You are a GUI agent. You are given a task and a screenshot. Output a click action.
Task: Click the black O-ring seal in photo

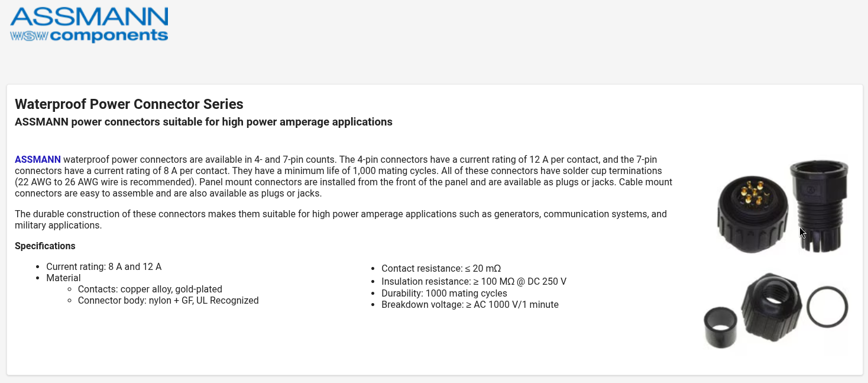pos(827,306)
